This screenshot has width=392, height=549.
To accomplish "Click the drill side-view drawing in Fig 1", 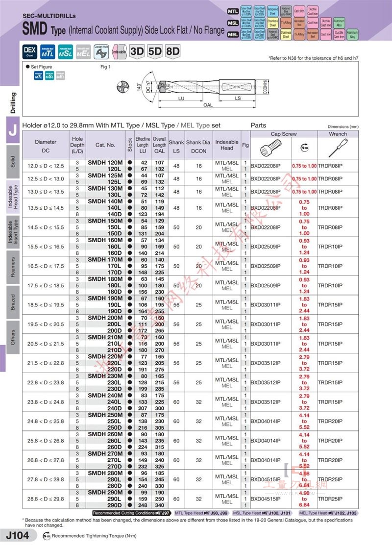I will (207, 87).
